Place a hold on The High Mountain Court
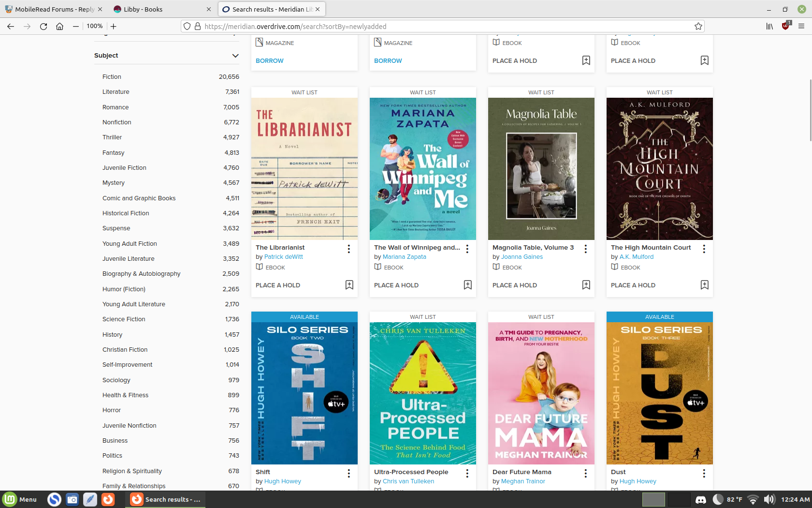812x508 pixels. [633, 285]
